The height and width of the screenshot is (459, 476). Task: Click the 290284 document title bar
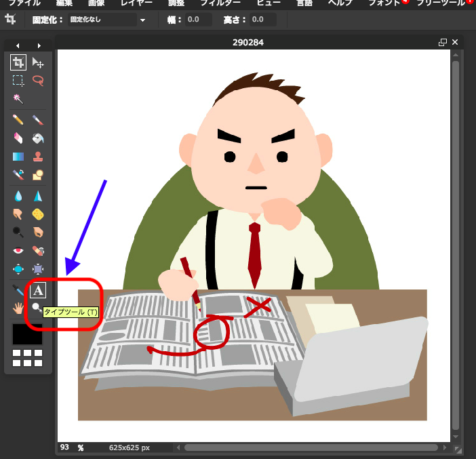(248, 42)
